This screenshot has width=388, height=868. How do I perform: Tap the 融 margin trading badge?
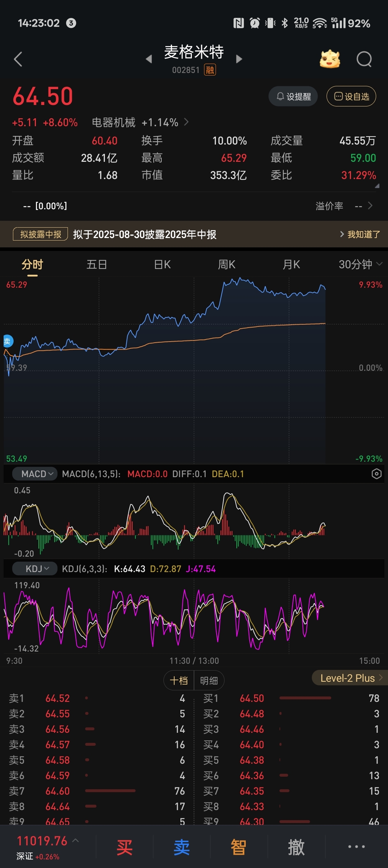[x=210, y=70]
